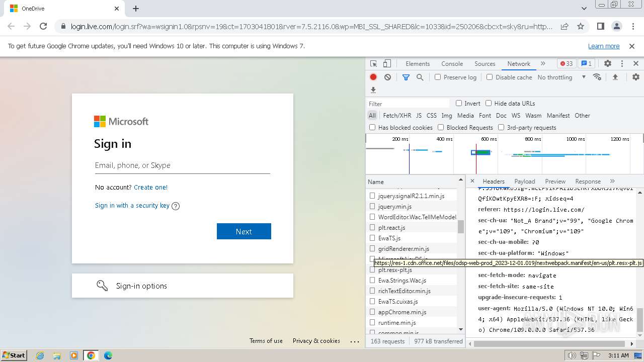Close the request details pane

pos(472,181)
